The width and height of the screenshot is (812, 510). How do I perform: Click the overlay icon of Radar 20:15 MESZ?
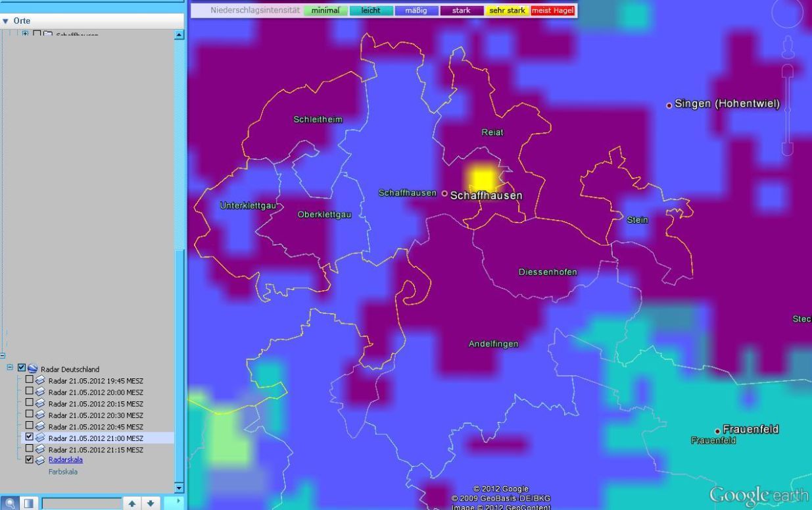[41, 403]
